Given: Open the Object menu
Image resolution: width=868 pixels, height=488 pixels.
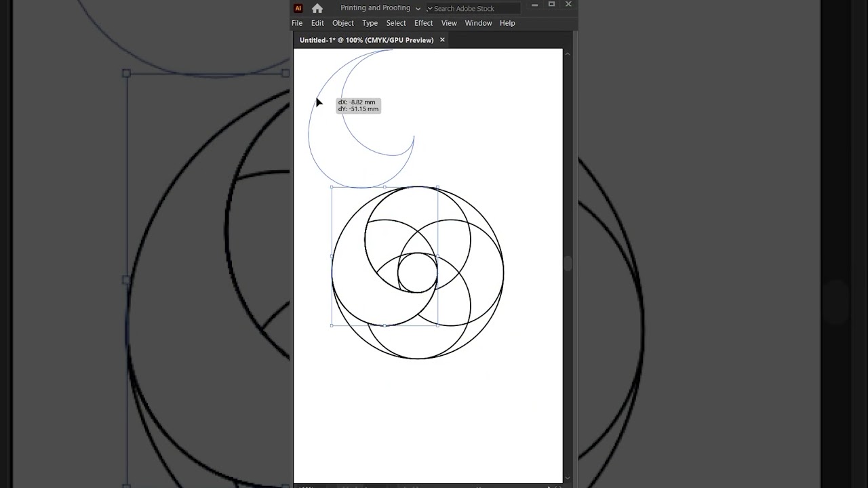Looking at the screenshot, I should tap(343, 23).
